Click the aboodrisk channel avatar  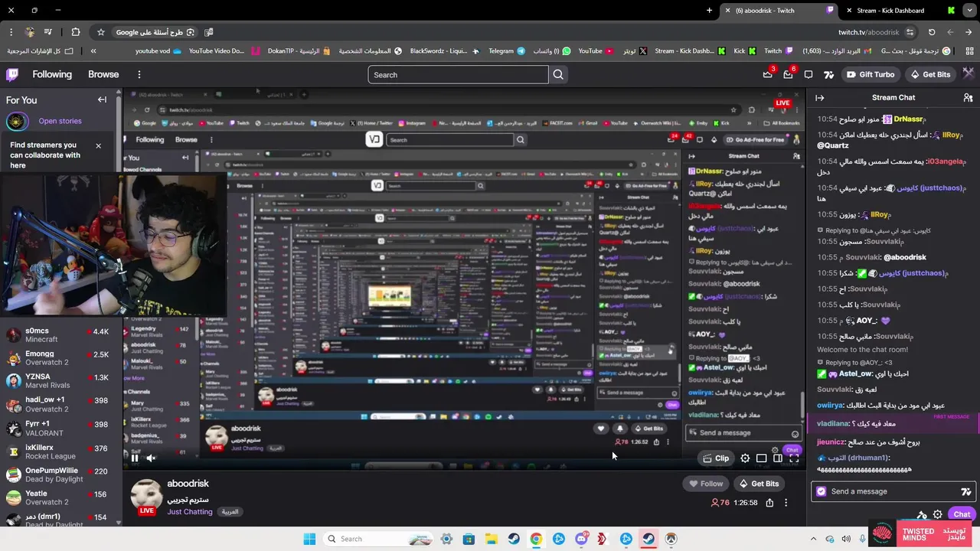pos(146,495)
